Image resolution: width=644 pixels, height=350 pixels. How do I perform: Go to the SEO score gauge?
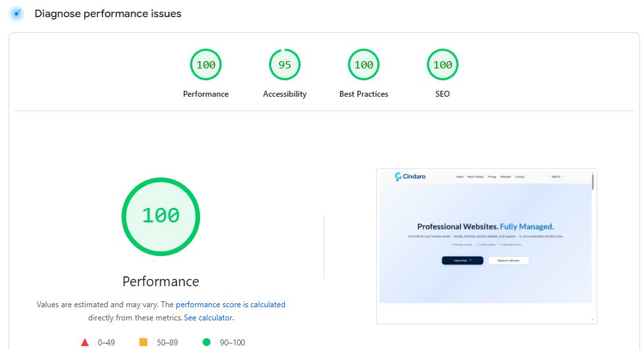click(442, 64)
